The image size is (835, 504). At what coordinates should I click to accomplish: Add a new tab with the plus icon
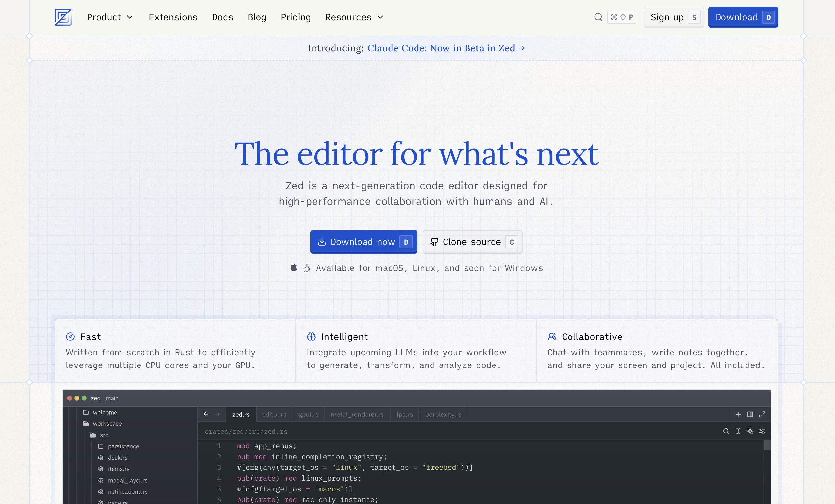click(738, 414)
